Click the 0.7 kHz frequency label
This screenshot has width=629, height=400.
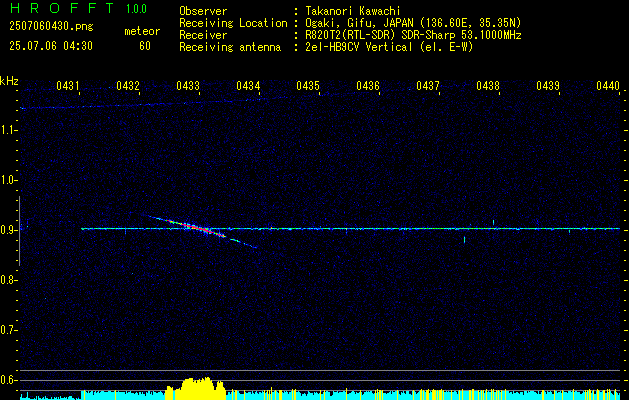pyautogui.click(x=8, y=330)
